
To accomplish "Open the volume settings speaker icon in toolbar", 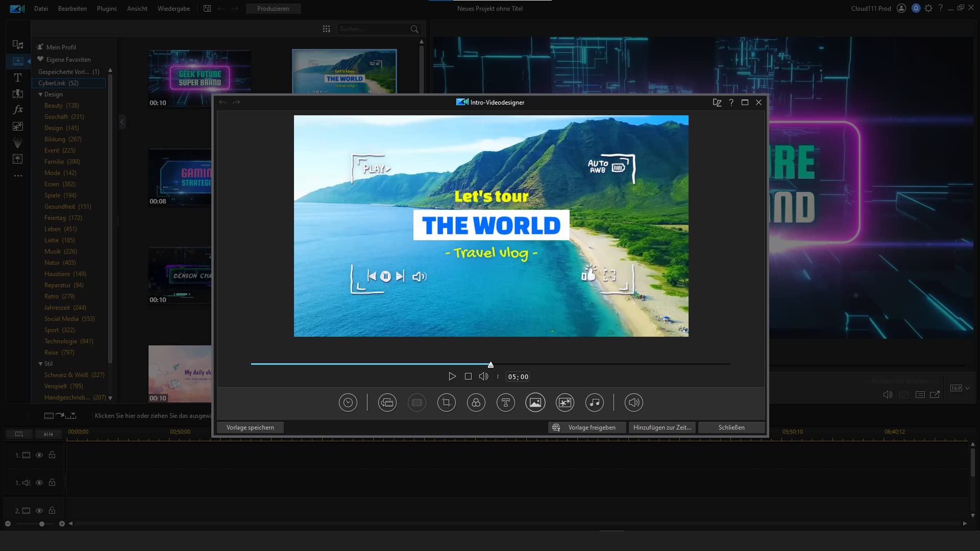I will point(633,403).
